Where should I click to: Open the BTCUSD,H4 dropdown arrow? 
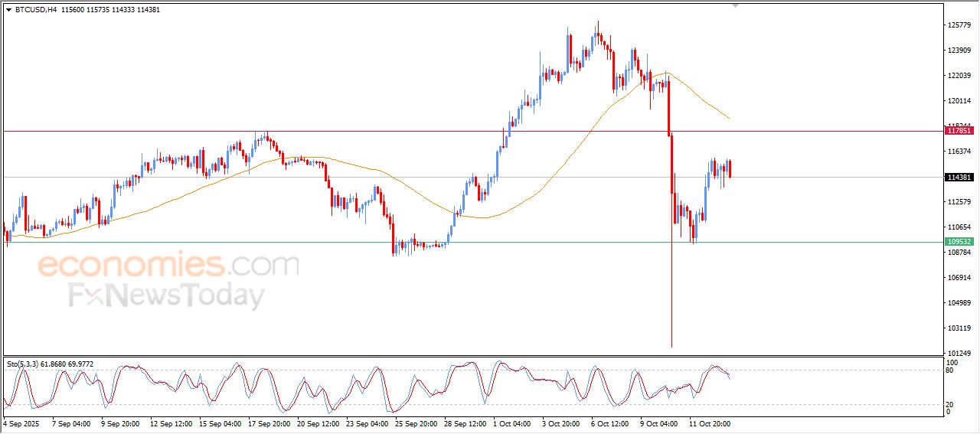click(x=9, y=10)
